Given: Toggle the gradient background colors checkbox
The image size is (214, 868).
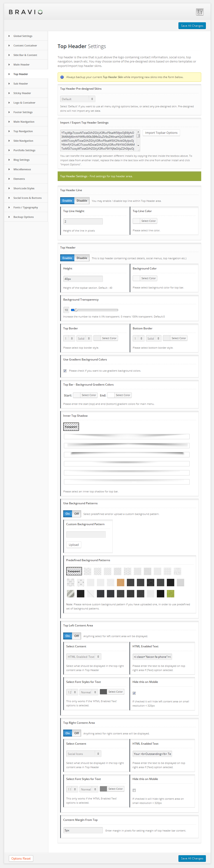Looking at the screenshot, I should click(x=65, y=371).
